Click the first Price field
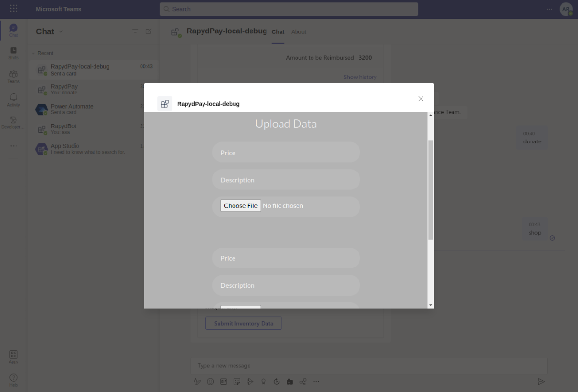This screenshot has height=392, width=578. point(286,152)
